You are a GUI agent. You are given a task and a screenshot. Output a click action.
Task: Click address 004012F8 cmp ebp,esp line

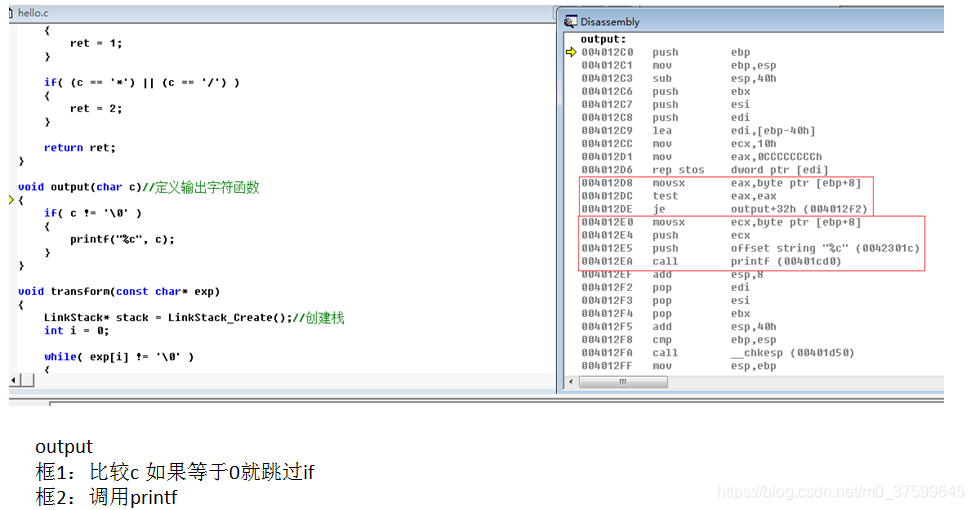click(679, 339)
